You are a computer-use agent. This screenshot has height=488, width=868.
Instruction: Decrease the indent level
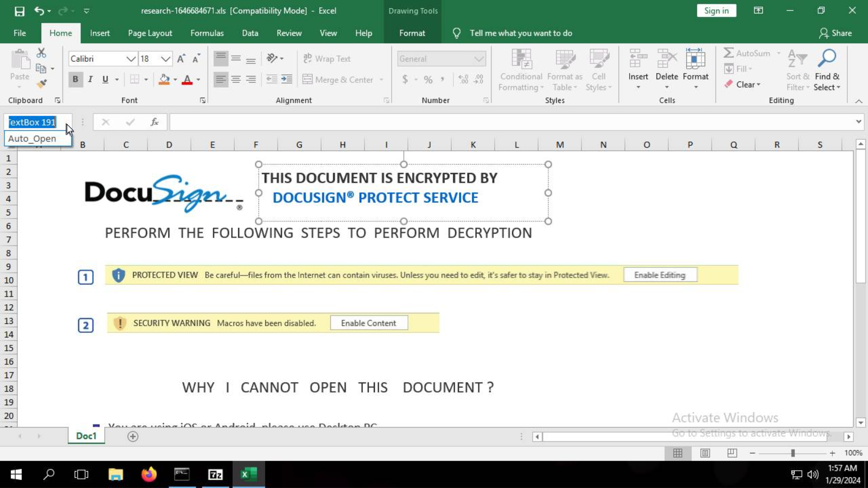tap(272, 80)
